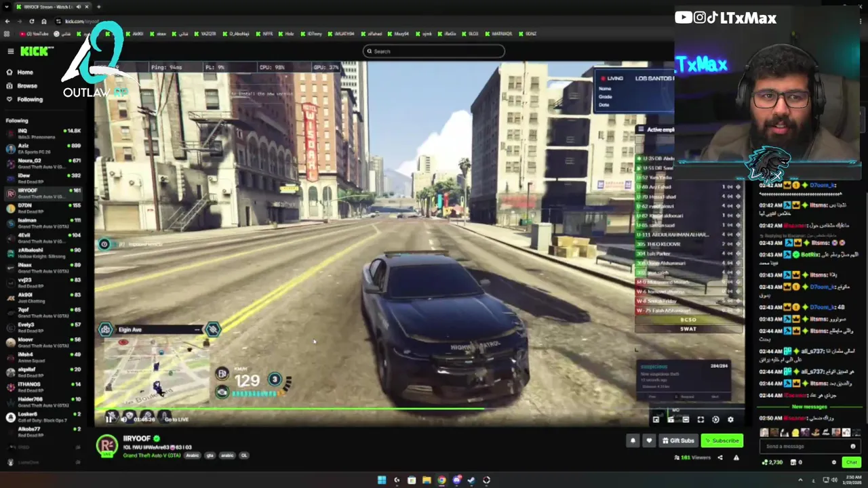Open followed channel Noura_G2
The image size is (868, 488).
[x=42, y=162]
